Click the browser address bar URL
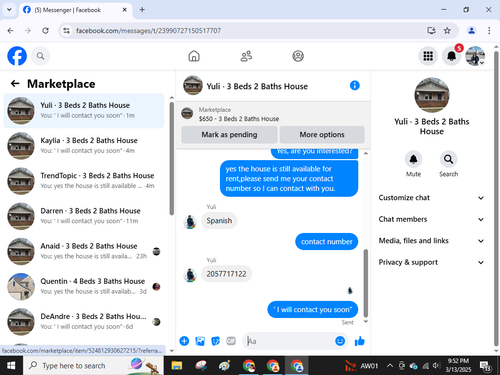Image resolution: width=500 pixels, height=375 pixels. [x=148, y=31]
